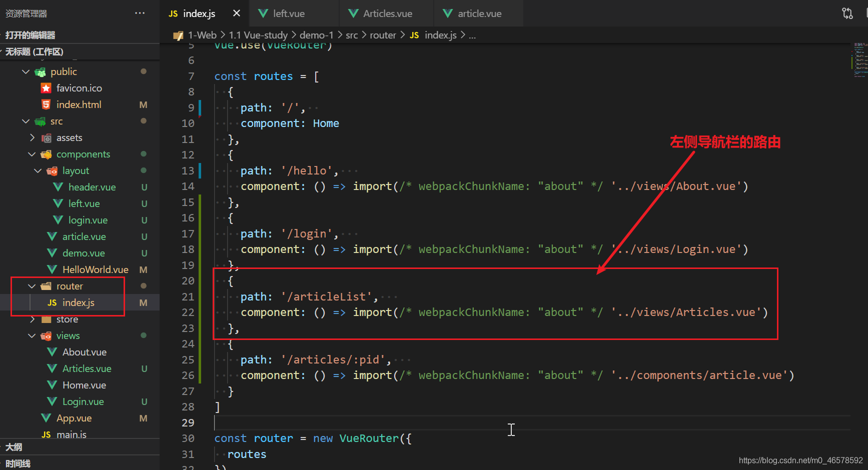Select the index.js editor tab

coord(199,13)
